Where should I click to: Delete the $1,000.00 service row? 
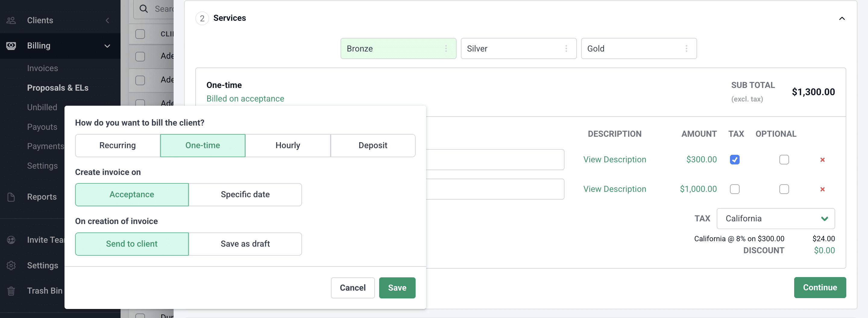[822, 189]
